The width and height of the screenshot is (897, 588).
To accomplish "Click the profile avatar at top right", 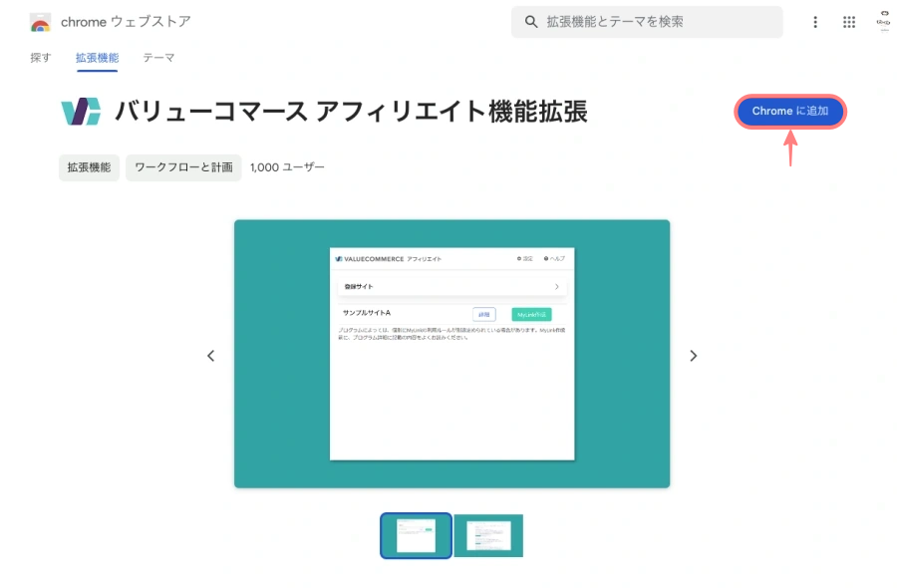I will click(884, 22).
